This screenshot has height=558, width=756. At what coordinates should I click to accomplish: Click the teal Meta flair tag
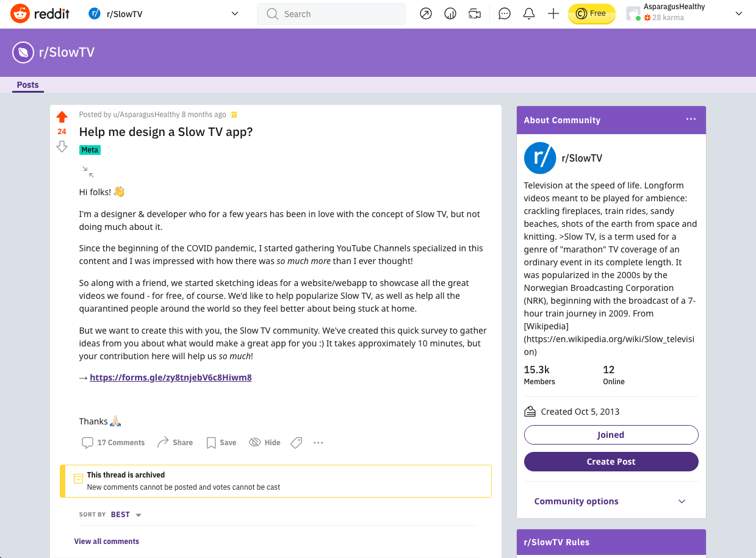[90, 149]
